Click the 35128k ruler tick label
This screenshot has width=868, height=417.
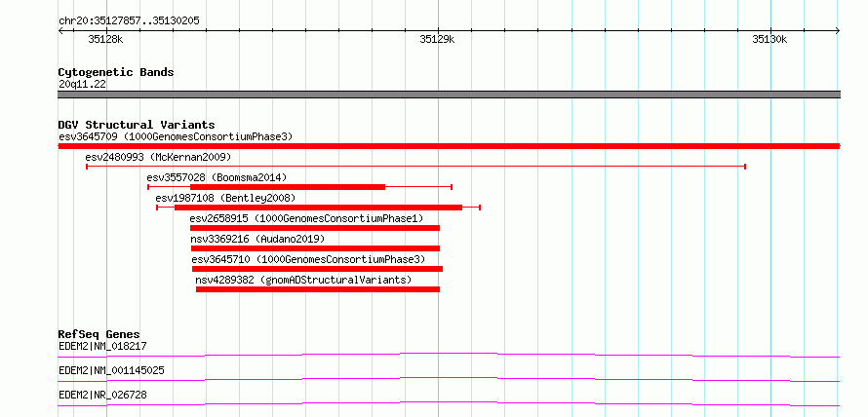105,39
